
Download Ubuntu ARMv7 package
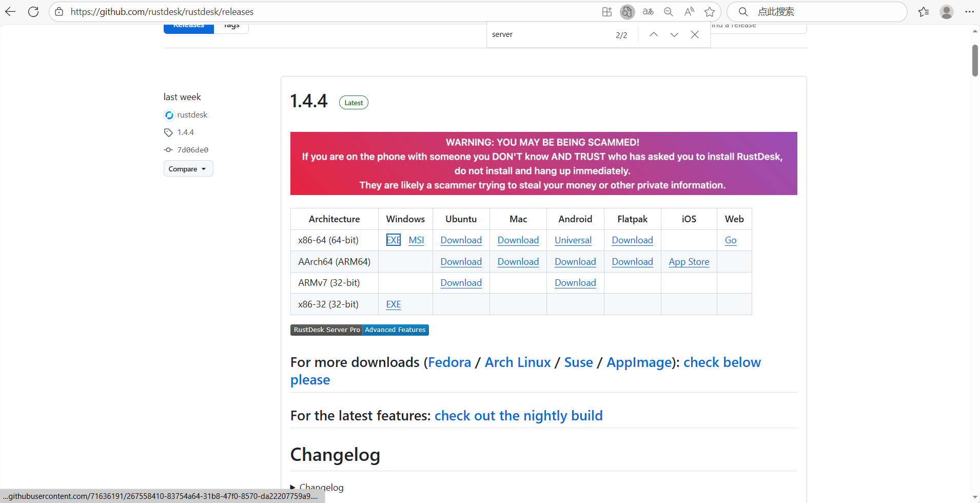tap(461, 283)
